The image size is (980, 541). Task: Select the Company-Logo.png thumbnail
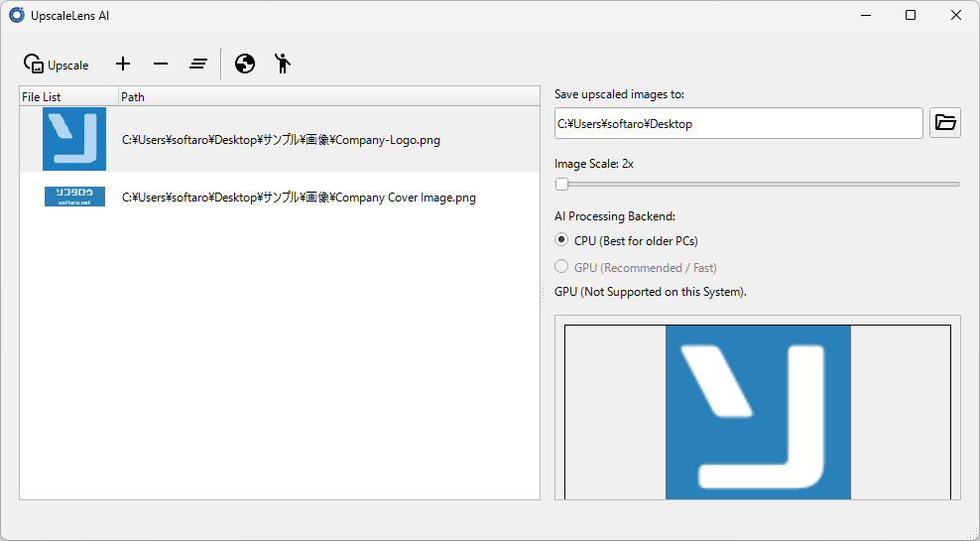74,139
